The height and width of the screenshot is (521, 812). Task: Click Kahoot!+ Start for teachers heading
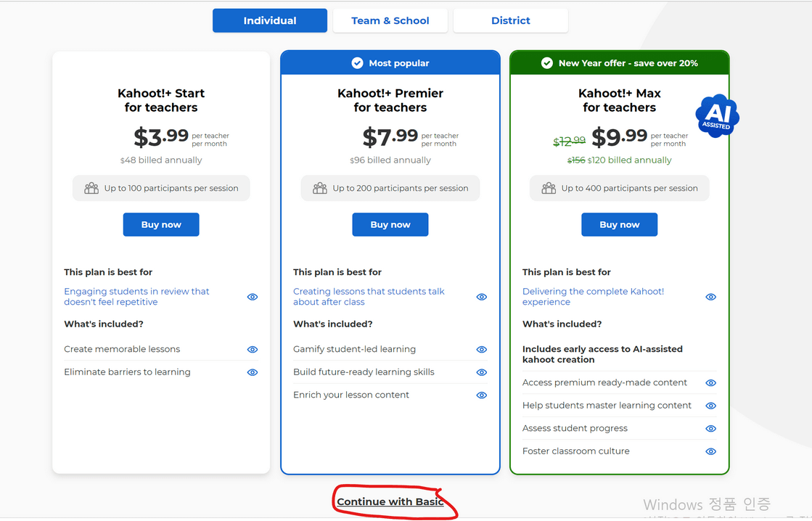[161, 100]
